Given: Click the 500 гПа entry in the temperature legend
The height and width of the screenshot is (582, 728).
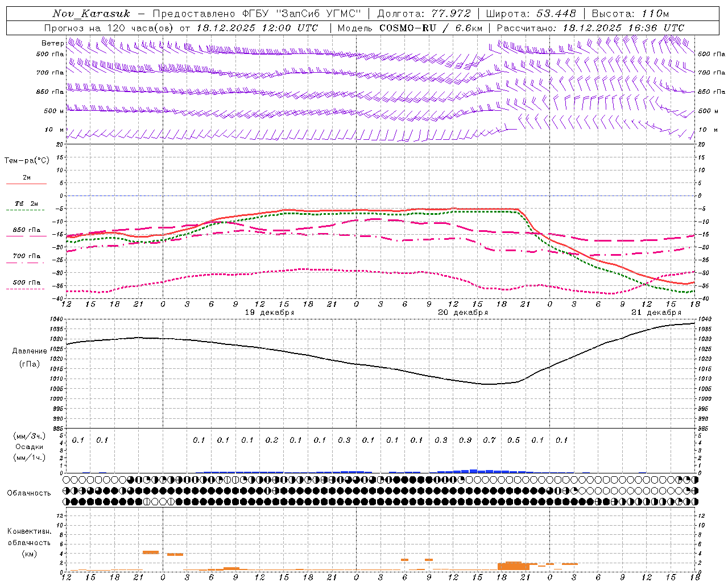Looking at the screenshot, I should point(26,282).
